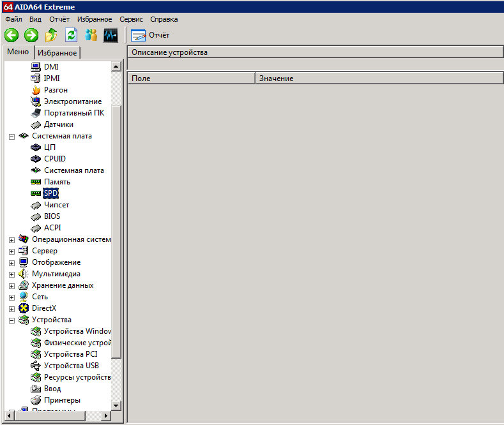Click the Описание устройства header
Image resolution: width=504 pixels, height=425 pixels.
[316, 52]
